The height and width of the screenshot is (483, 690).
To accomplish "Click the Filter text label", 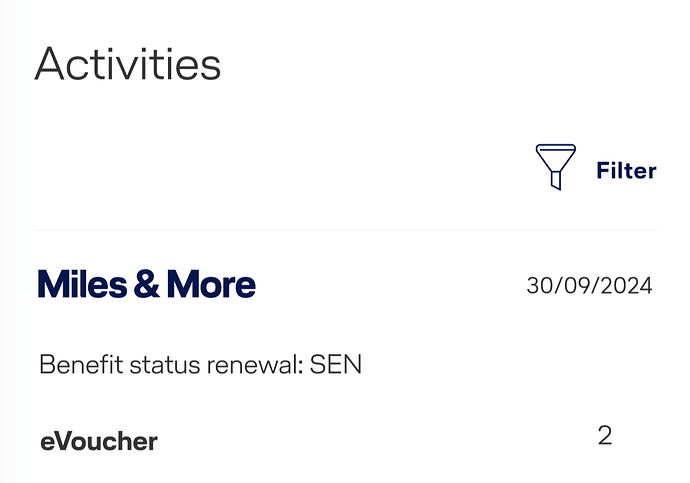I will (626, 171).
